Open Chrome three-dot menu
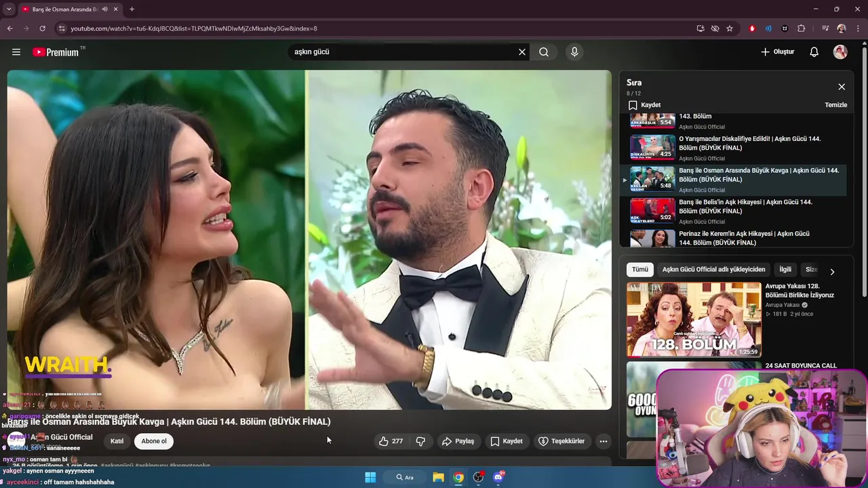 (858, 28)
